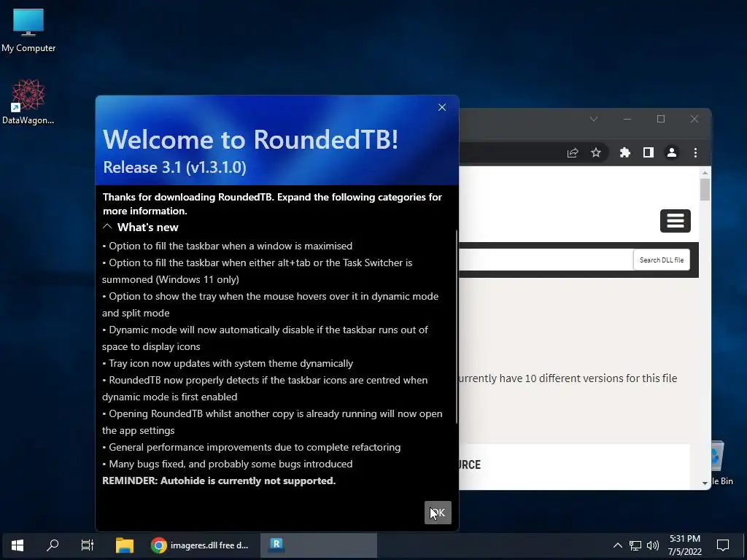Click the 'Many bugs fixed' bullet line

(228, 464)
